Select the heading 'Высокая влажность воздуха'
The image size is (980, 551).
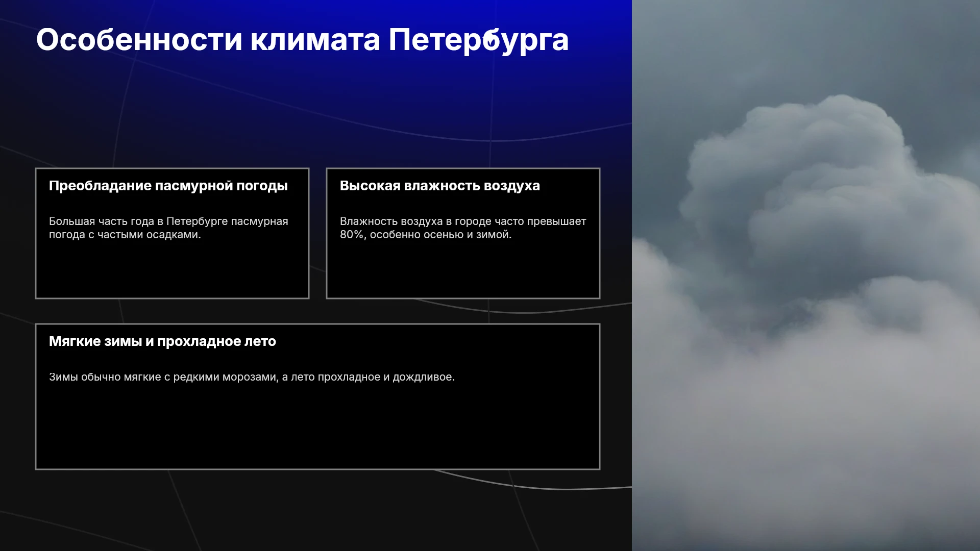(439, 186)
